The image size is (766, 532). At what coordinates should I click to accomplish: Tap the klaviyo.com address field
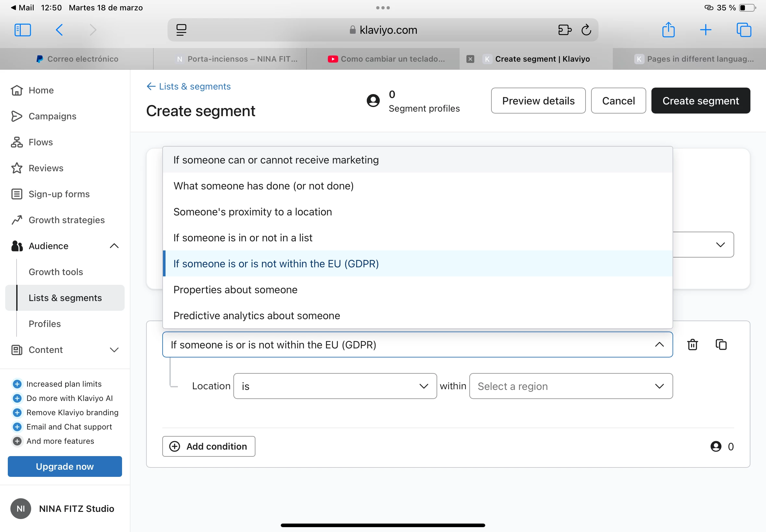(383, 30)
